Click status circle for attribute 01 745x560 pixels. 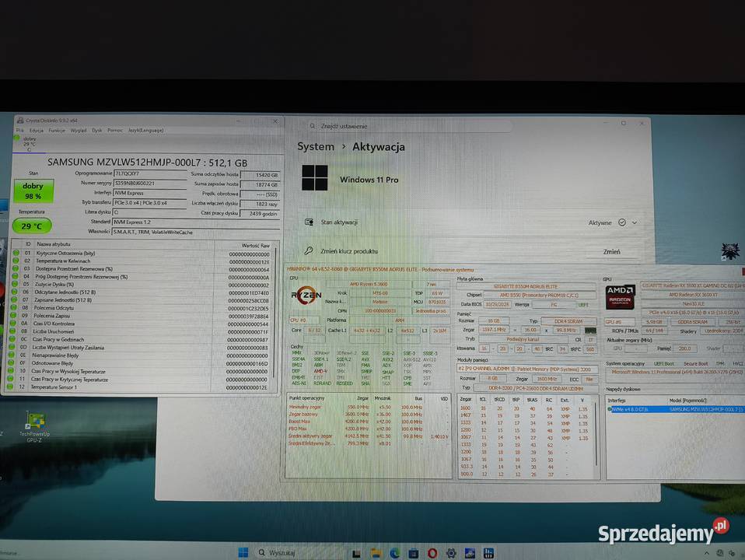(x=16, y=253)
